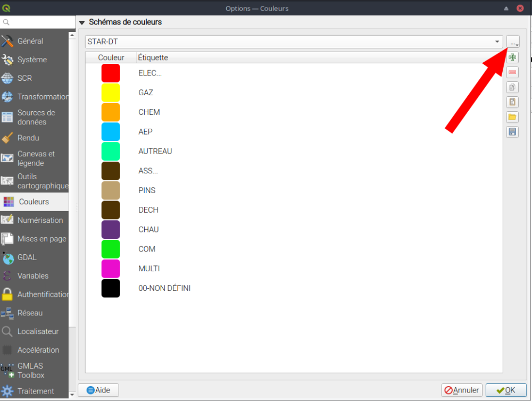Export colors using the save icon
Viewport: 532px width, 401px height.
[512, 132]
